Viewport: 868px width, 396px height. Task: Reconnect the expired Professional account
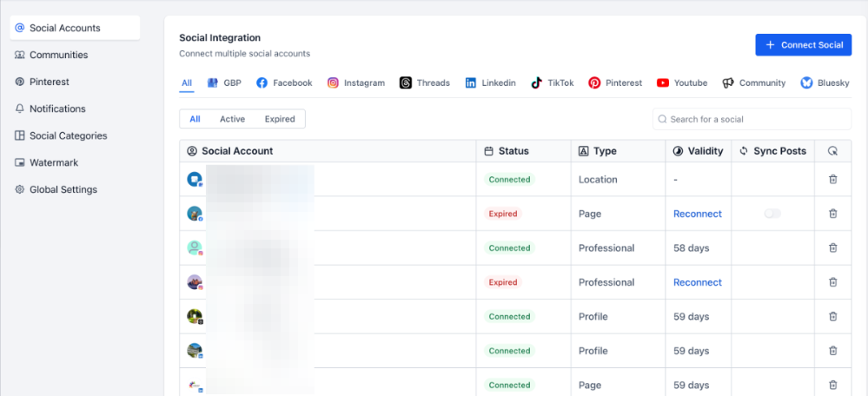pyautogui.click(x=697, y=282)
